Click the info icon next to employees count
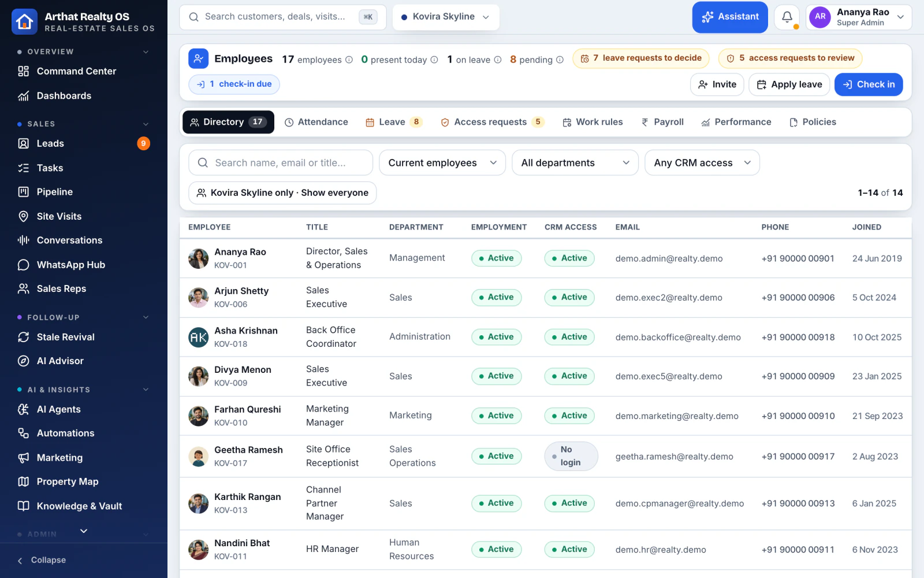Screen dimensions: 924x578 coord(349,60)
